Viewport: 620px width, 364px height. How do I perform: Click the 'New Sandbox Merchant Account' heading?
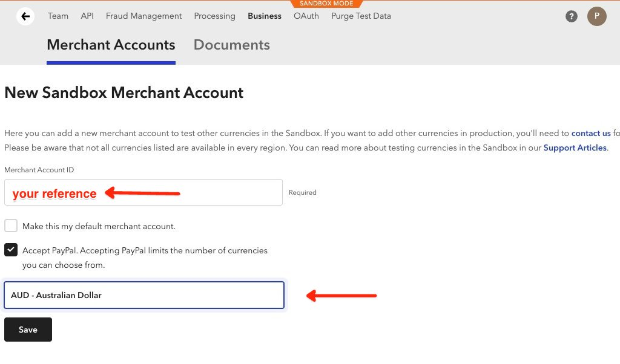click(124, 93)
